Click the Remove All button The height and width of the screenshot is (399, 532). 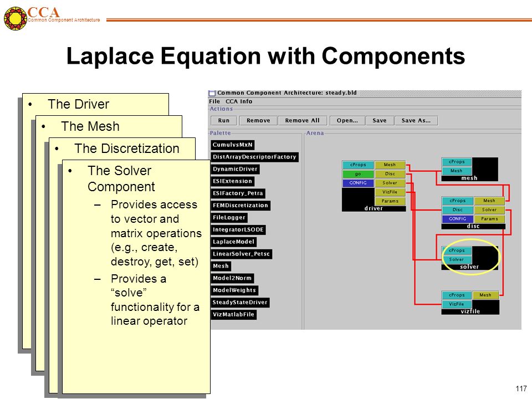pyautogui.click(x=303, y=120)
